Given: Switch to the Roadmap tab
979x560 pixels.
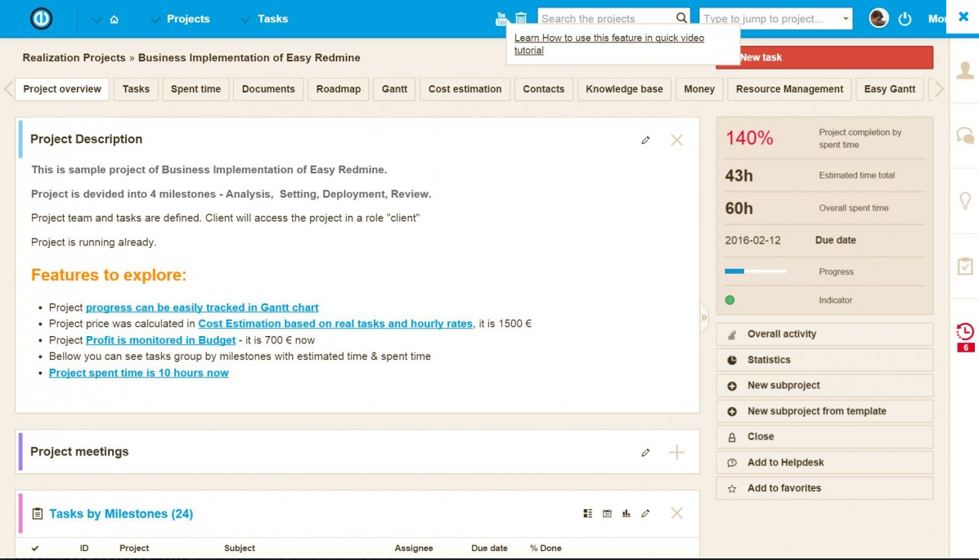Looking at the screenshot, I should click(x=339, y=89).
